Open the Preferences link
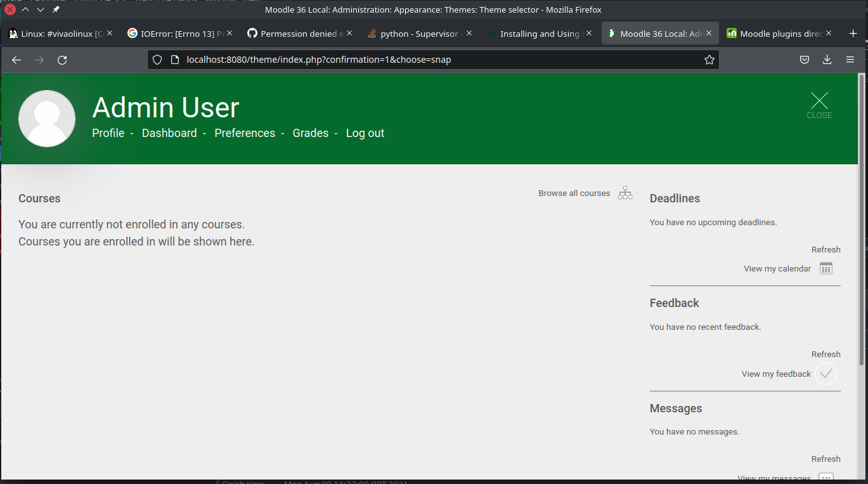Image resolution: width=868 pixels, height=484 pixels. [245, 133]
